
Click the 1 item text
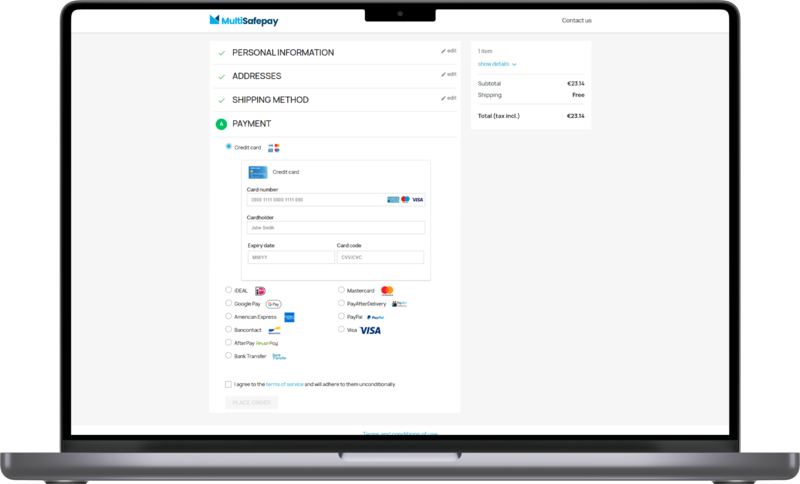(485, 51)
